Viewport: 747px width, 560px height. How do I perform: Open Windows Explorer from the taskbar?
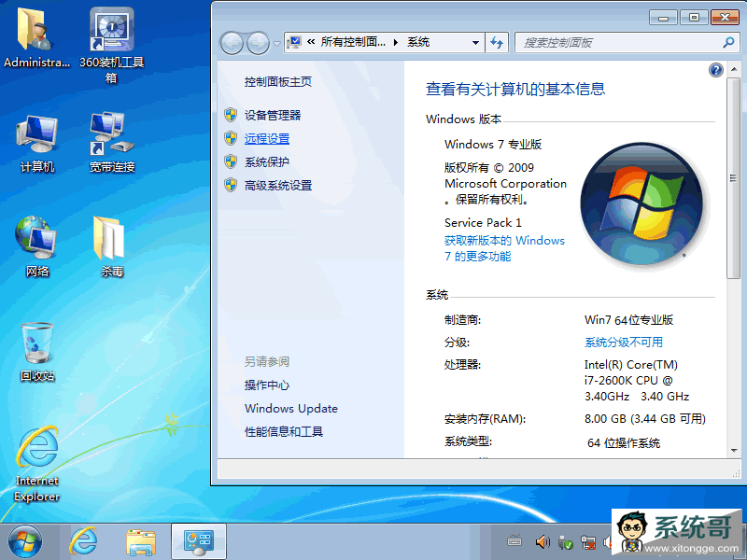[x=141, y=542]
